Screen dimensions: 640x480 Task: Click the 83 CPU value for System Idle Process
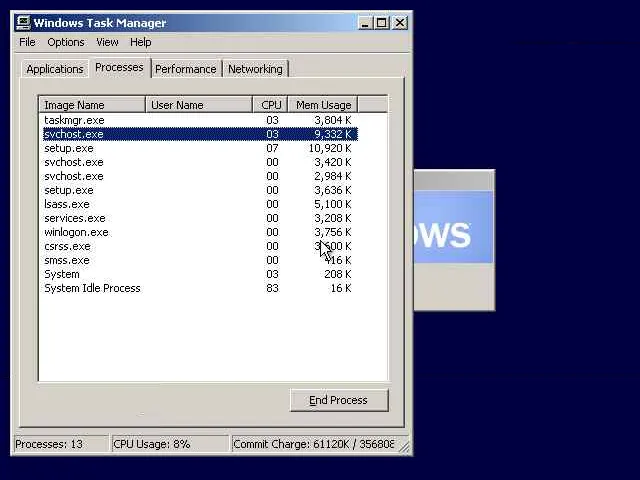coord(272,288)
